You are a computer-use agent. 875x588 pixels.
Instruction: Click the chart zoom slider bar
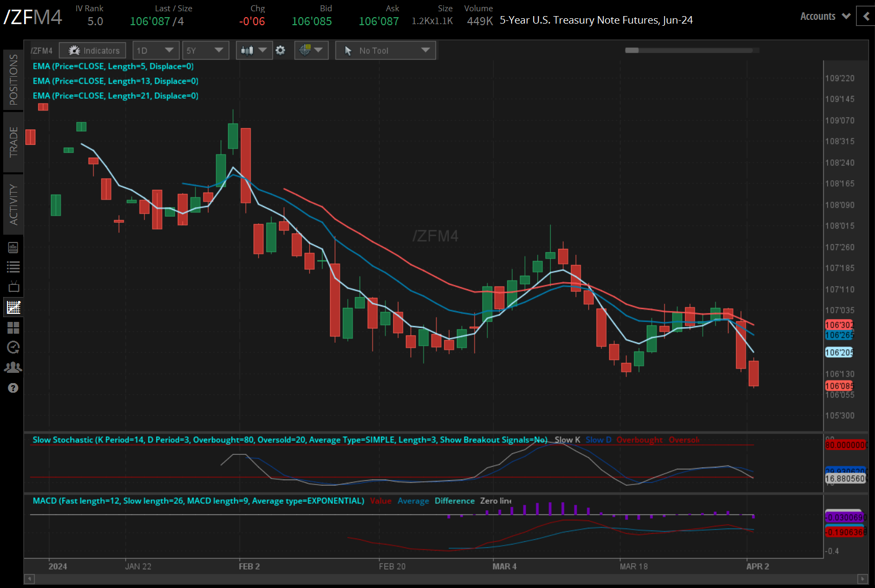coord(692,50)
